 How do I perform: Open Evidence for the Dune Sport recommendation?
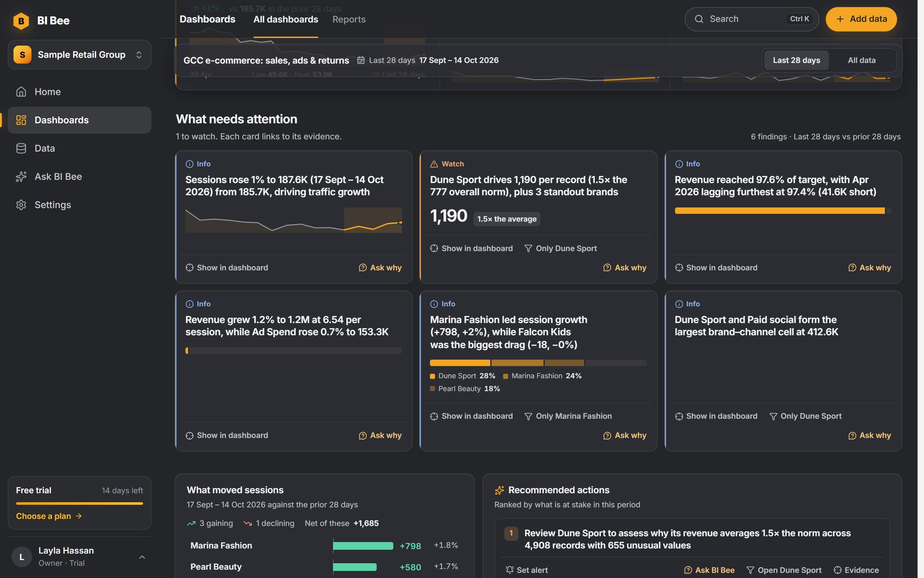pyautogui.click(x=856, y=570)
